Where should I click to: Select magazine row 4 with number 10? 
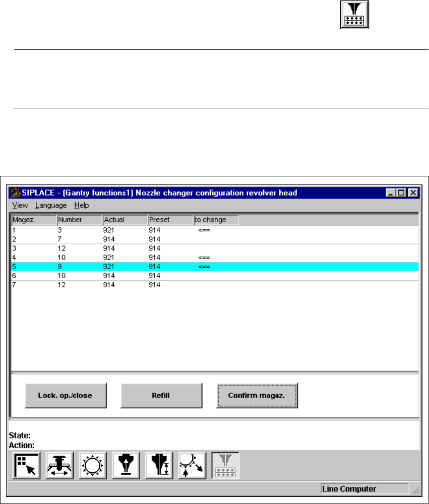[x=215, y=258]
